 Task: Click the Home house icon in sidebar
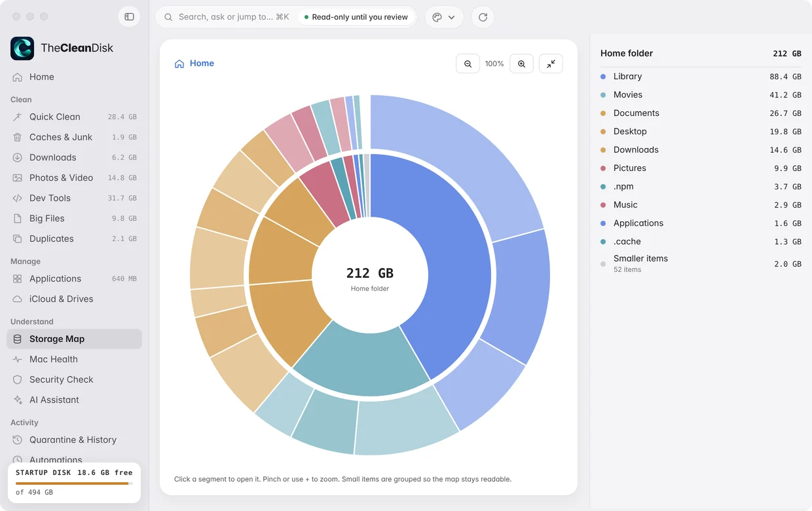coord(18,77)
